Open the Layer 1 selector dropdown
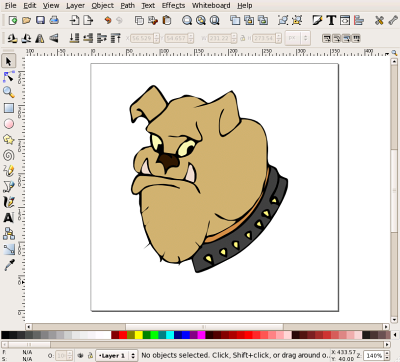 point(117,356)
